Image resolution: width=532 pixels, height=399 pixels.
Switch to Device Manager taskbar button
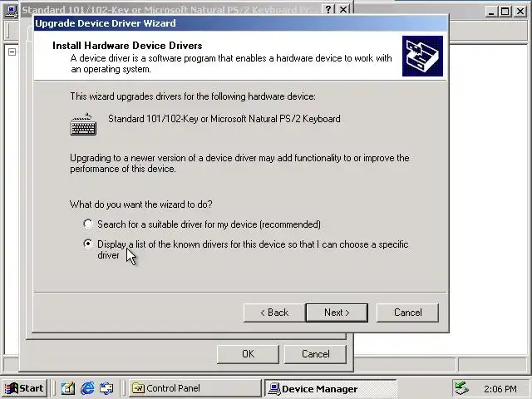(331, 388)
